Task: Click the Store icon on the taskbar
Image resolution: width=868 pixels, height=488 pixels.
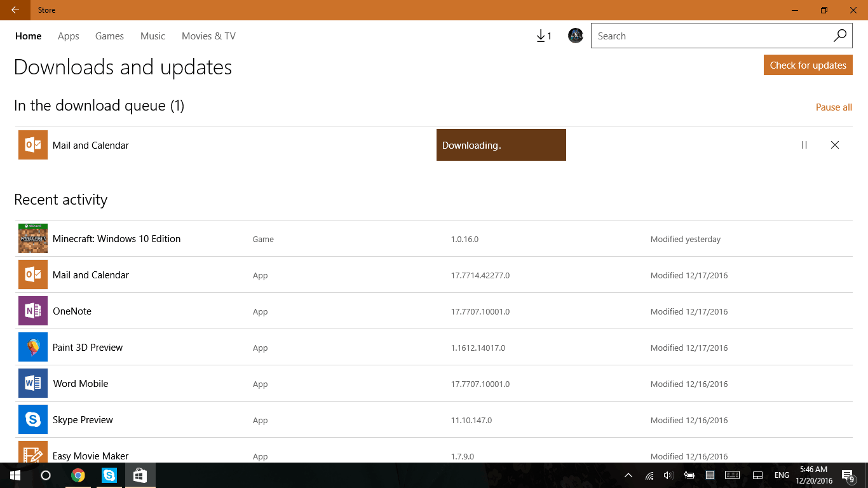Action: 140,475
